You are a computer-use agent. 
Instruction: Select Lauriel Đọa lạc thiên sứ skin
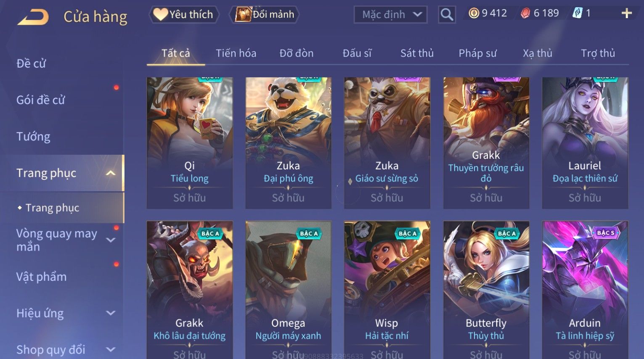(585, 143)
